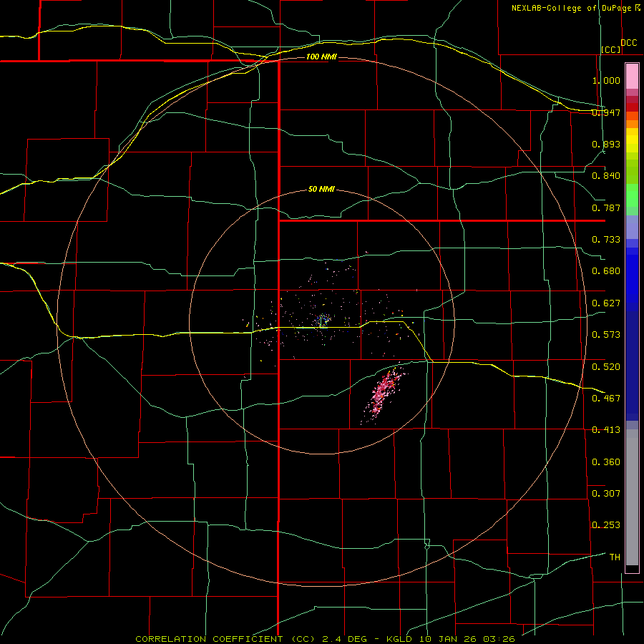Select the 0.840 scale value
The image size is (644, 644).
[x=606, y=176]
